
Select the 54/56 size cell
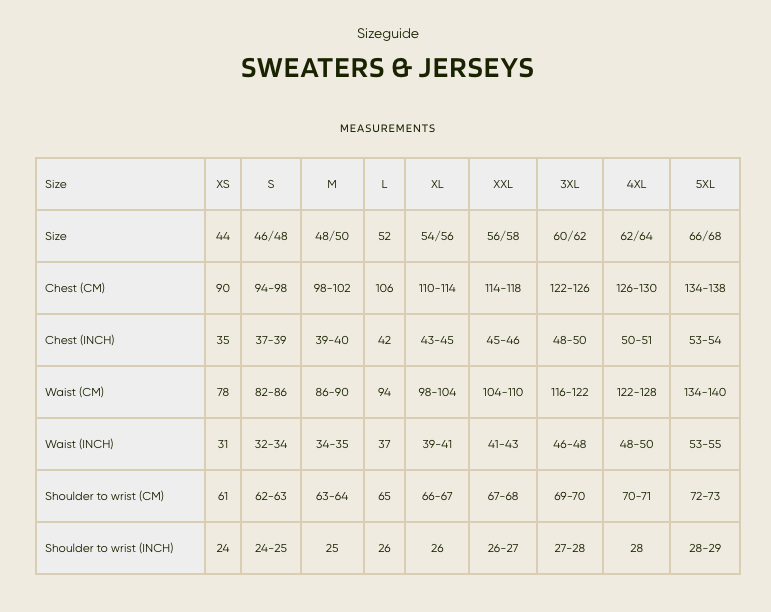(437, 236)
